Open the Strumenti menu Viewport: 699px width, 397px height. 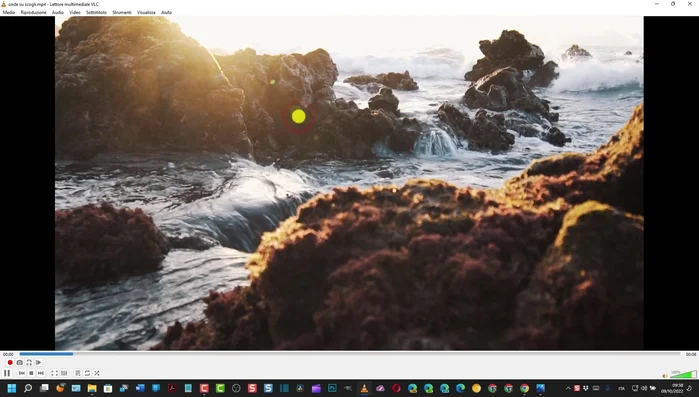tap(122, 12)
